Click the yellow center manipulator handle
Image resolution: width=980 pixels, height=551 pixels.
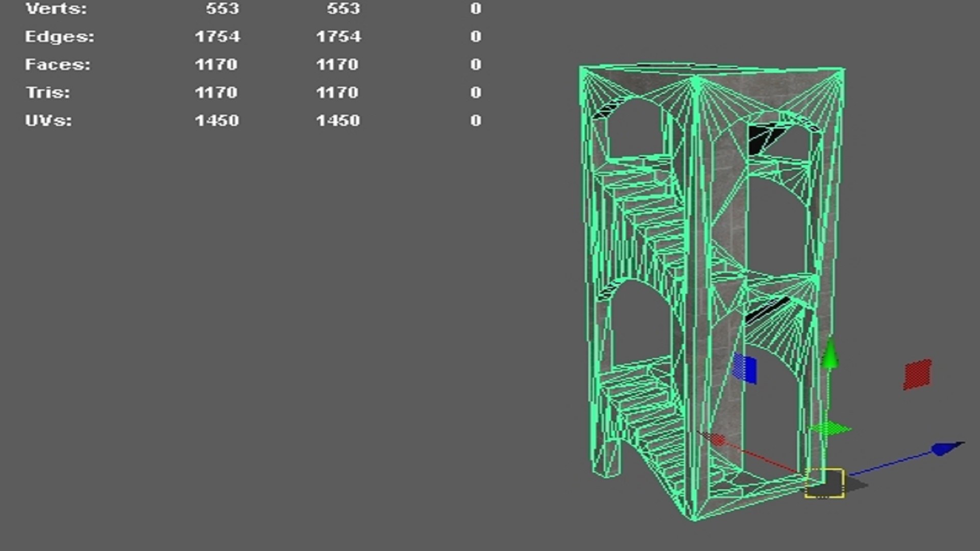[824, 483]
